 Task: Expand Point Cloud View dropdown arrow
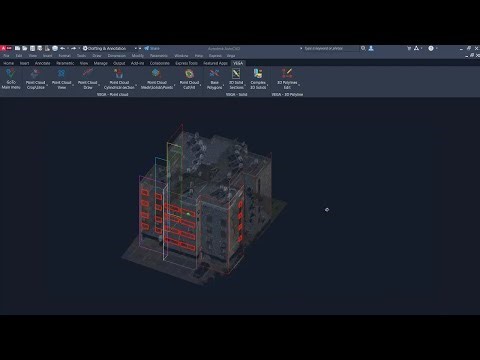pyautogui.click(x=73, y=85)
